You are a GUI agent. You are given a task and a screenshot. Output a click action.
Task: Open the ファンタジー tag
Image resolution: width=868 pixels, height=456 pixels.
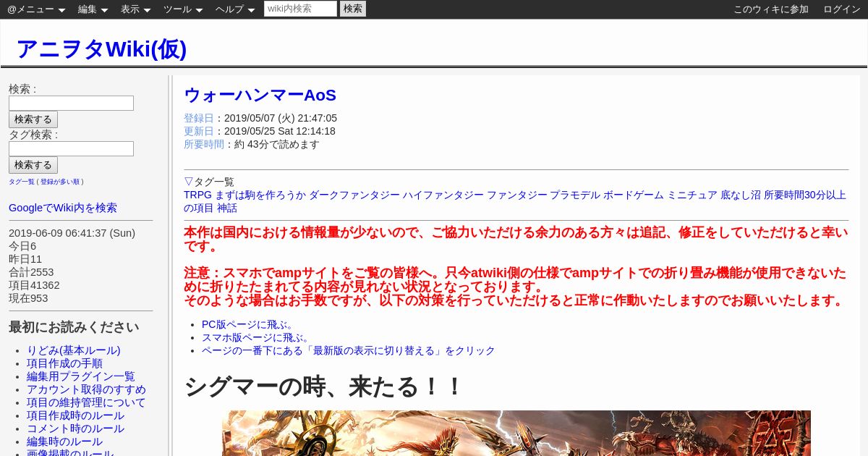517,195
